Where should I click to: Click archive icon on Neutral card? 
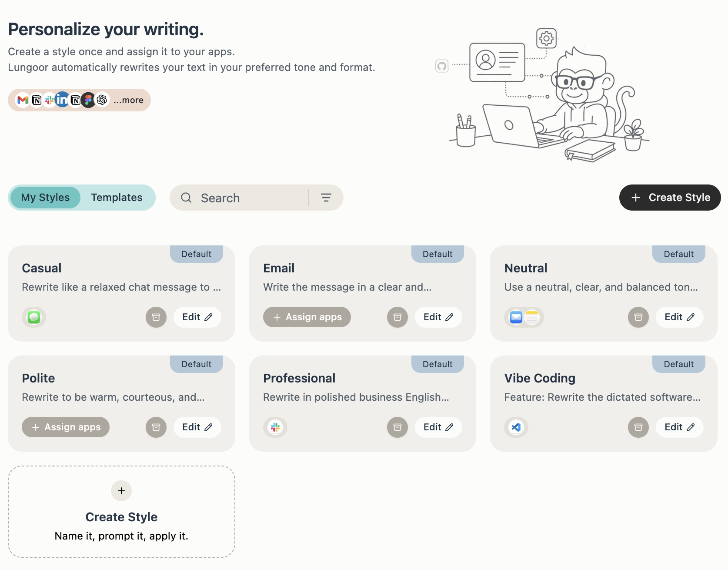click(x=638, y=317)
